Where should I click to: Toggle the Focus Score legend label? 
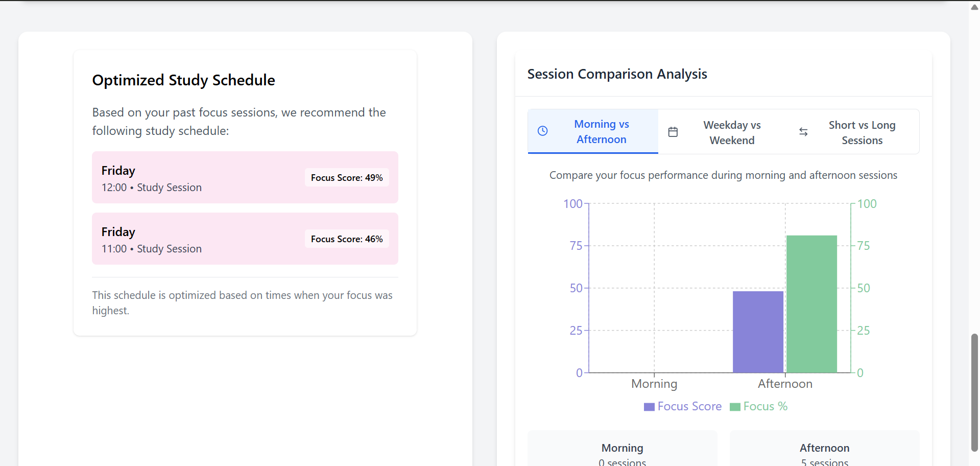tap(689, 407)
